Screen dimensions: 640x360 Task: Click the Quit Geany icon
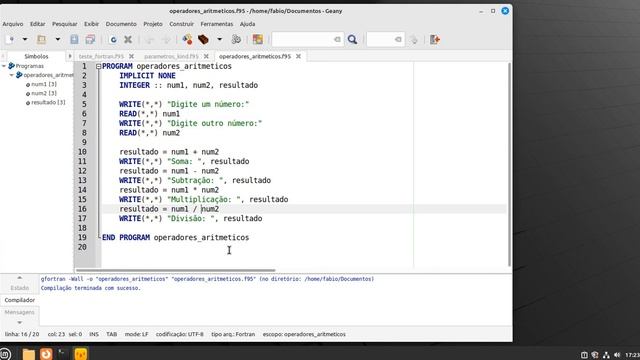click(435, 40)
